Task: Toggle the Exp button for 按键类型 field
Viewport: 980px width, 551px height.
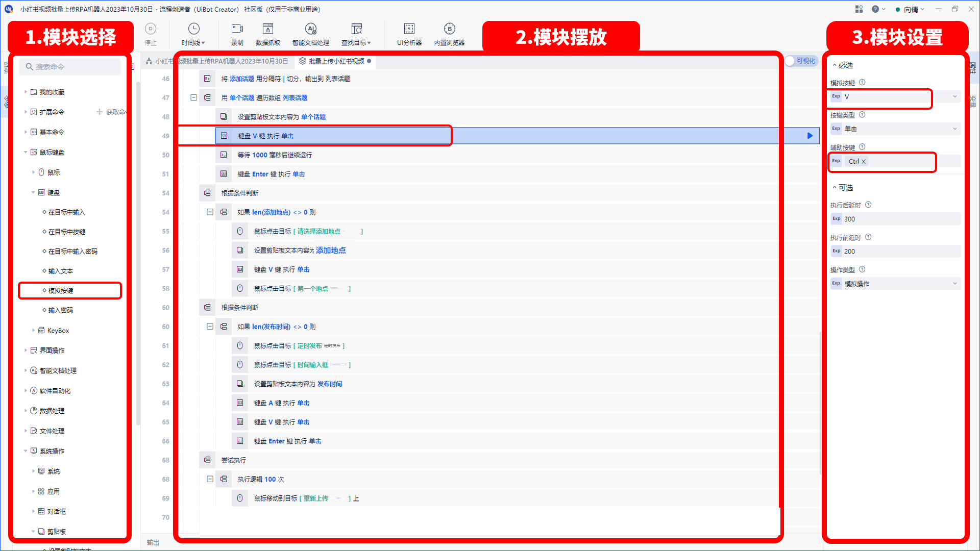Action: 836,129
